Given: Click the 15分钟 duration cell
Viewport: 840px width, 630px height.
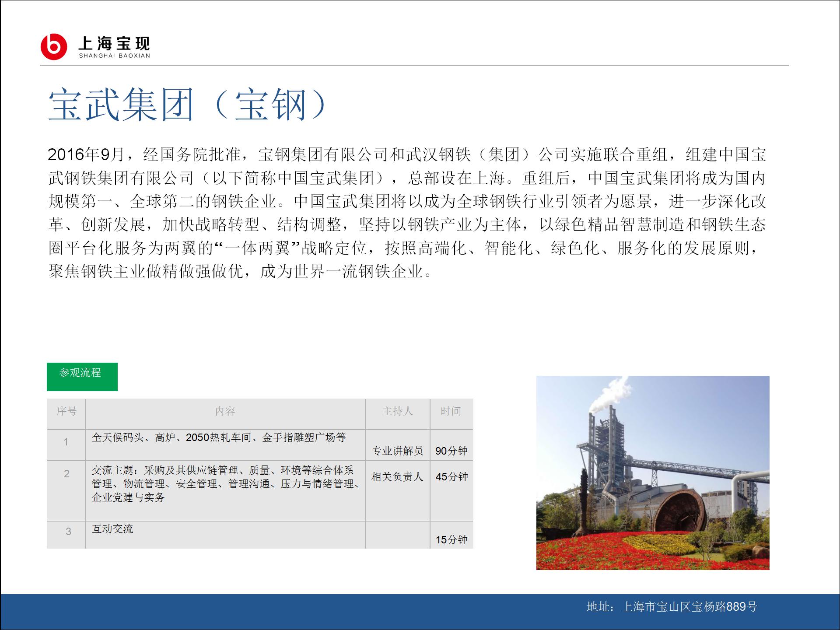Looking at the screenshot, I should (x=451, y=535).
